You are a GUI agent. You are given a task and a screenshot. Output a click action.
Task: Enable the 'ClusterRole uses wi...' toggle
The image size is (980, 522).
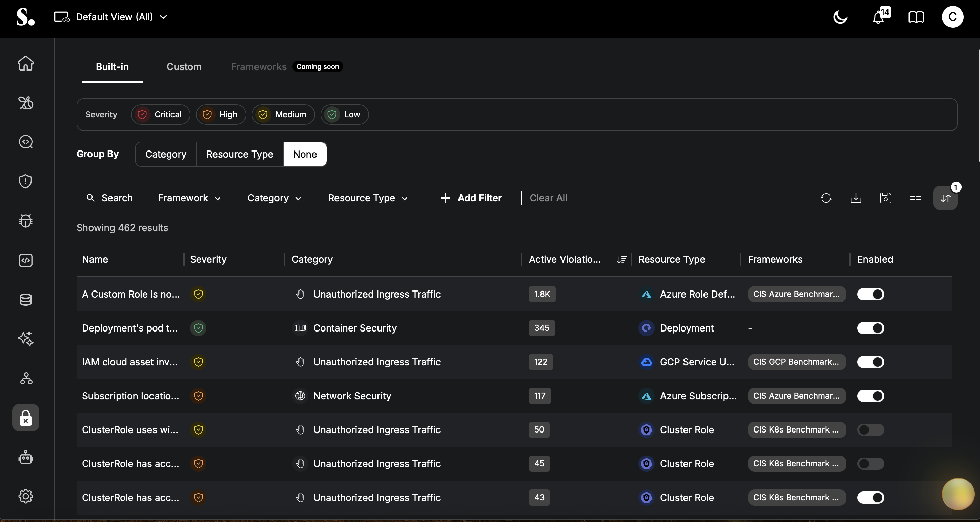point(871,429)
